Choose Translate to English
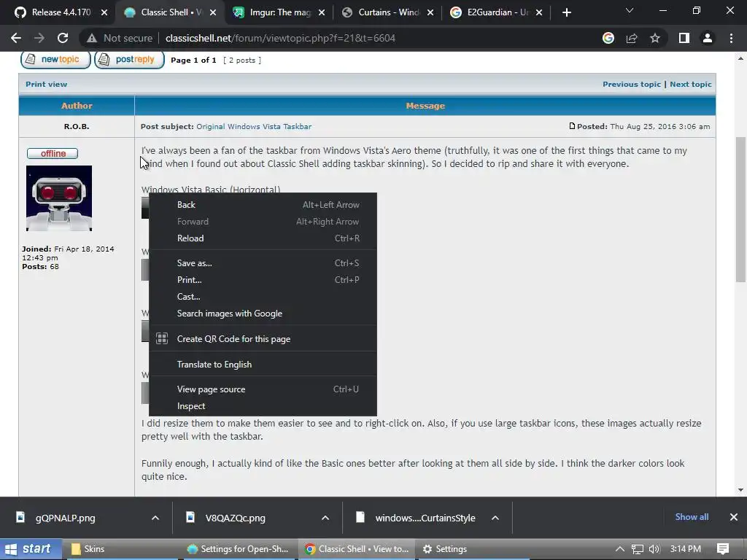The image size is (747, 560). [263, 365]
